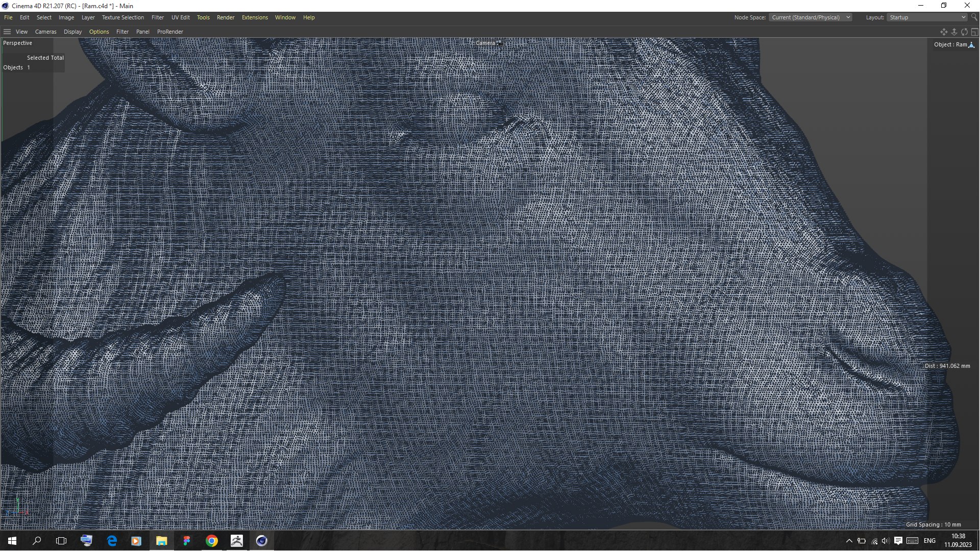Open the Wi-Fi network tray icon
The width and height of the screenshot is (980, 551).
point(874,541)
